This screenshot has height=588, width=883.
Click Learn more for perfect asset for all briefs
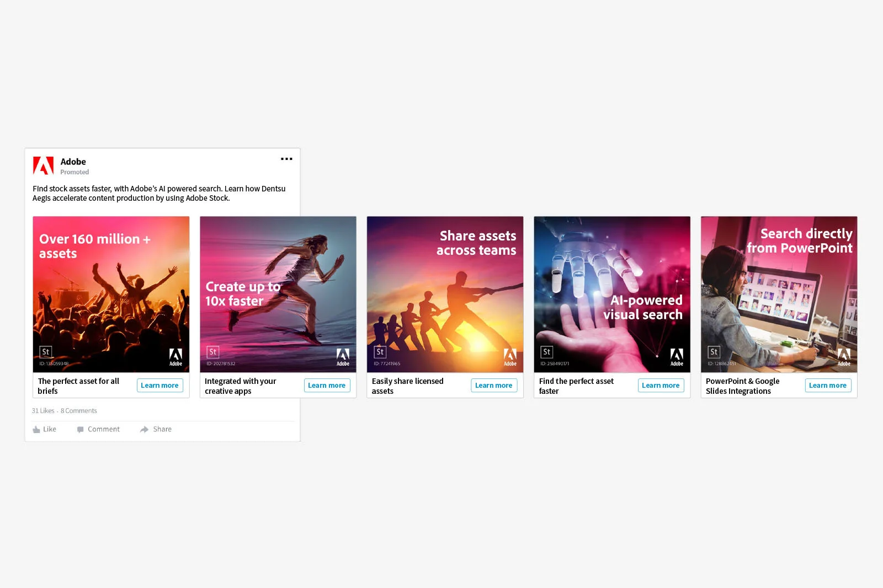click(159, 386)
